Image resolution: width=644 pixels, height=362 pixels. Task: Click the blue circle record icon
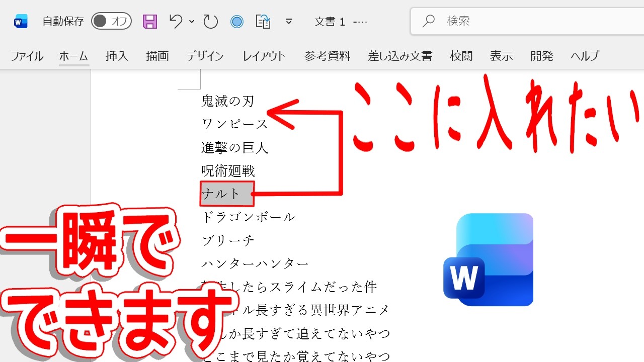pyautogui.click(x=236, y=21)
